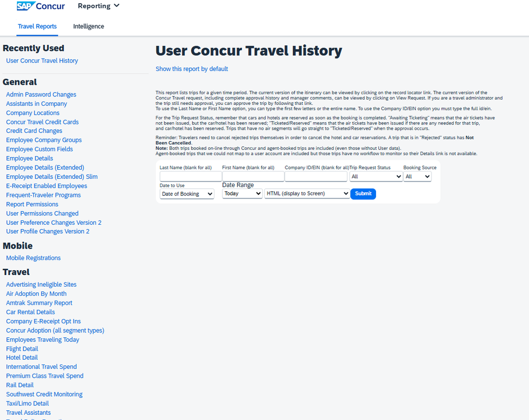Click the SAP Concur logo

coord(41,6)
